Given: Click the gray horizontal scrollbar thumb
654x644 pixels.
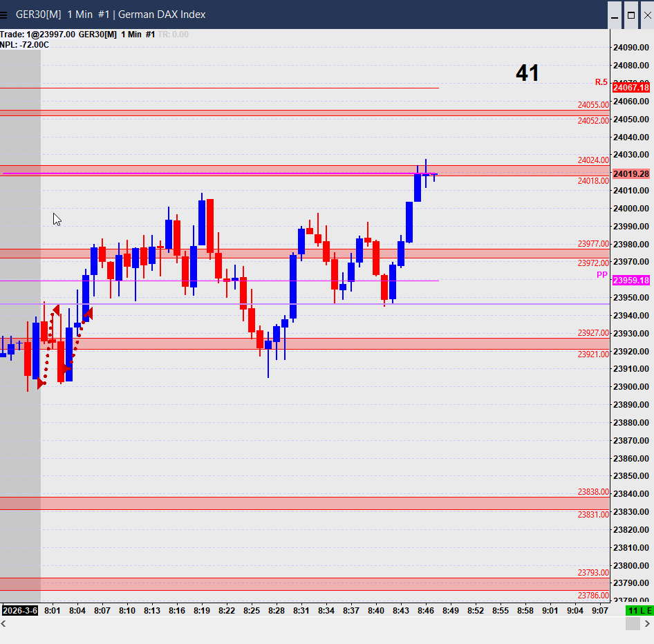Looking at the screenshot, I should coord(633,623).
